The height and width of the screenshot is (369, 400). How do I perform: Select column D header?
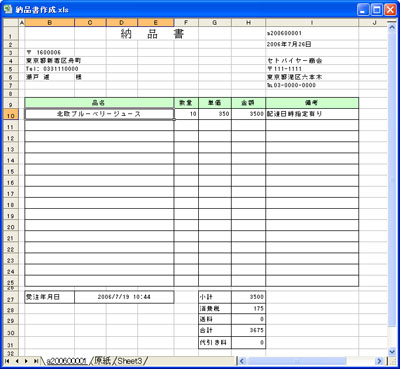click(x=122, y=22)
